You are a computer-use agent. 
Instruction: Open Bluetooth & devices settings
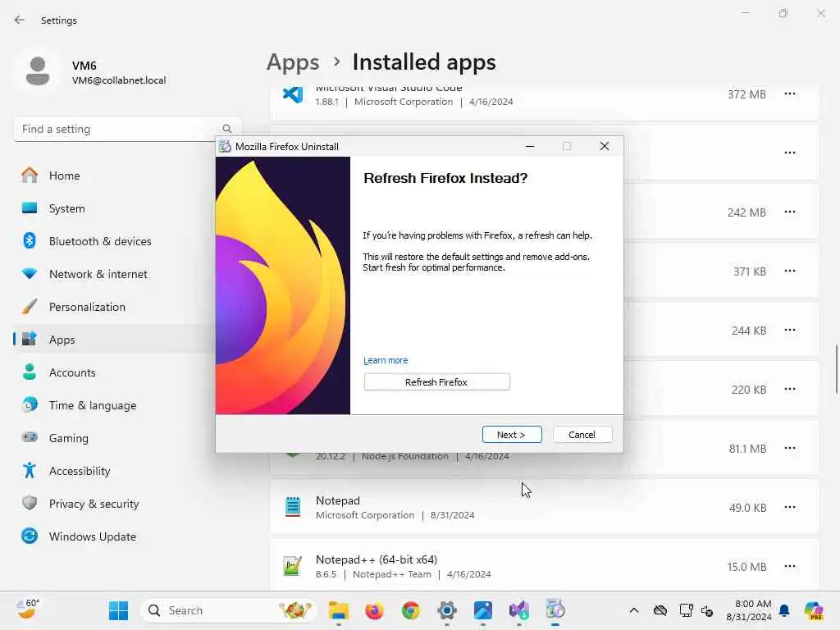(115, 241)
